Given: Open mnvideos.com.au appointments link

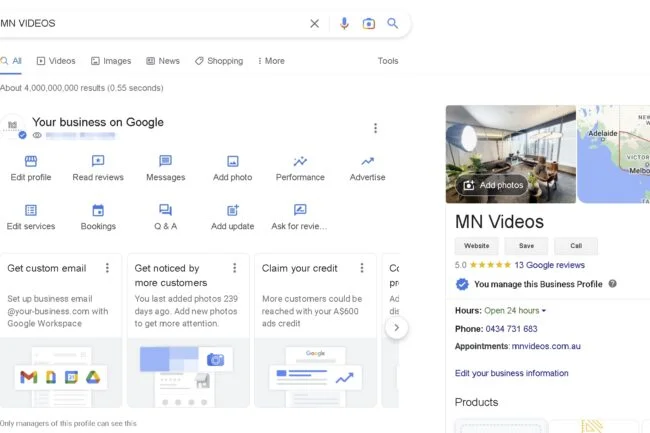Looking at the screenshot, I should pyautogui.click(x=546, y=346).
